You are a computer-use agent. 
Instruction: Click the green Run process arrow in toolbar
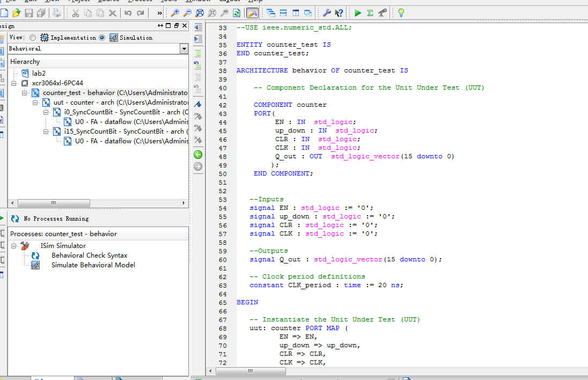[358, 13]
